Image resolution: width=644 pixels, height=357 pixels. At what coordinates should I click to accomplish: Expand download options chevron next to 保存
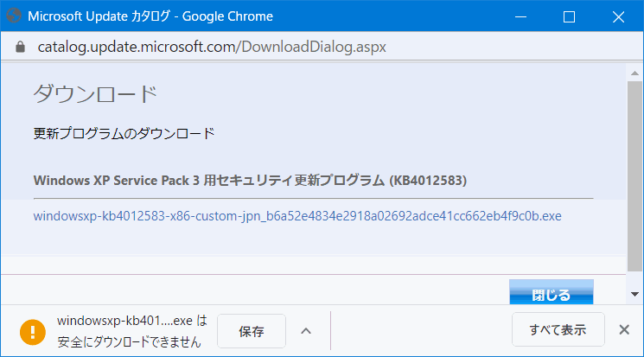click(x=306, y=331)
